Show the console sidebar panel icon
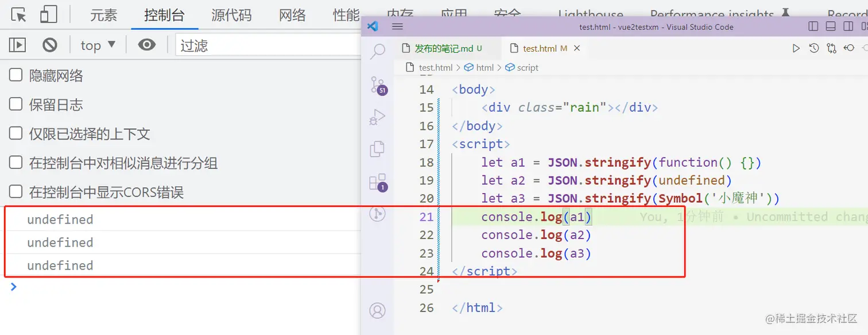The width and height of the screenshot is (868, 335). pyautogui.click(x=17, y=45)
